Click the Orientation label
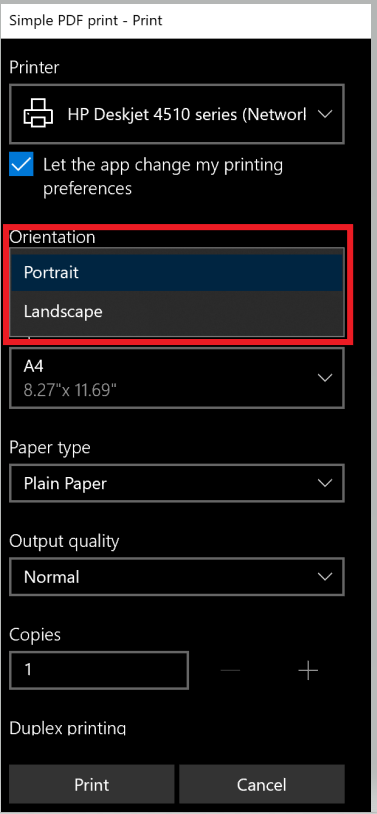Viewport: 377px width, 814px height. tap(52, 237)
